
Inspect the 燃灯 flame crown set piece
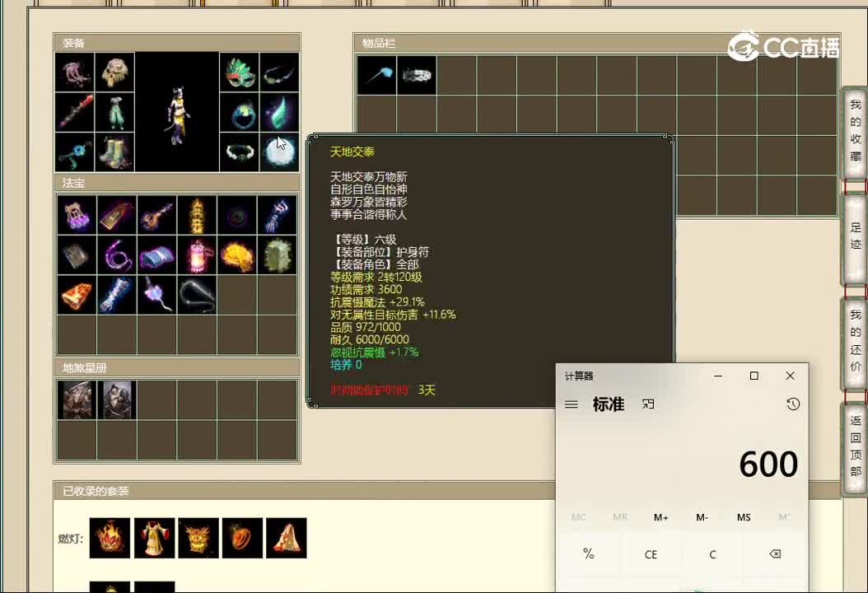click(110, 538)
